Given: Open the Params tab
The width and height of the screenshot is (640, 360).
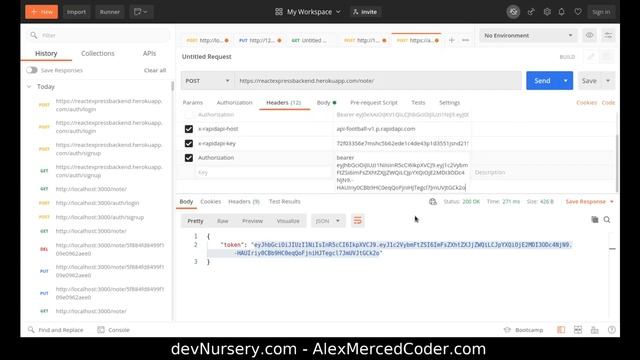Looking at the screenshot, I should [x=193, y=102].
